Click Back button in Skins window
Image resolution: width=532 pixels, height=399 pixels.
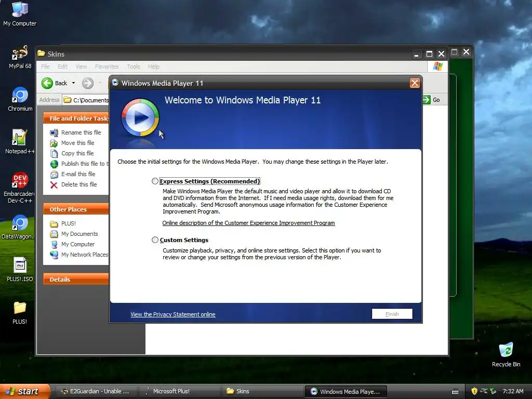coord(54,83)
